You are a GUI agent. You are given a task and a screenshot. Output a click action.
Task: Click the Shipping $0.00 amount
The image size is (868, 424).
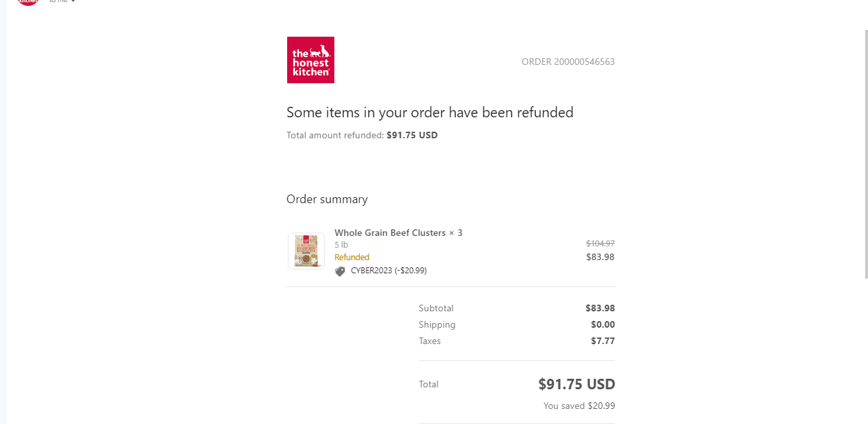[603, 324]
